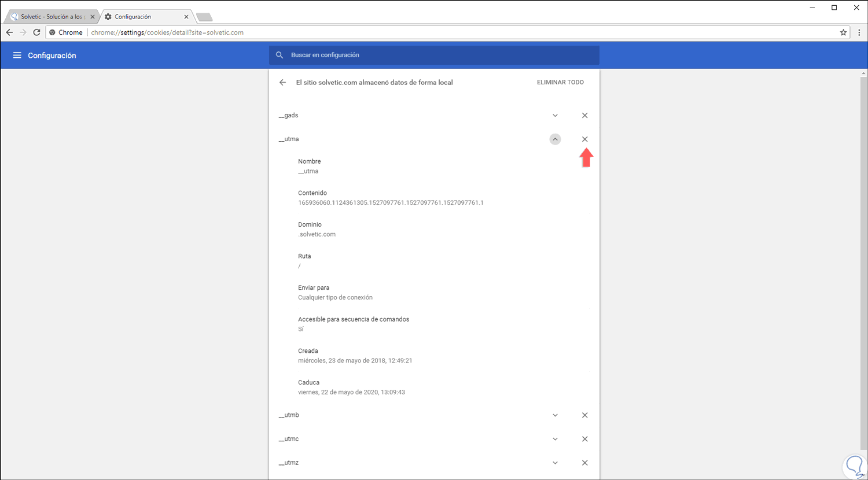Collapse the __utma cookie details

[x=555, y=139]
